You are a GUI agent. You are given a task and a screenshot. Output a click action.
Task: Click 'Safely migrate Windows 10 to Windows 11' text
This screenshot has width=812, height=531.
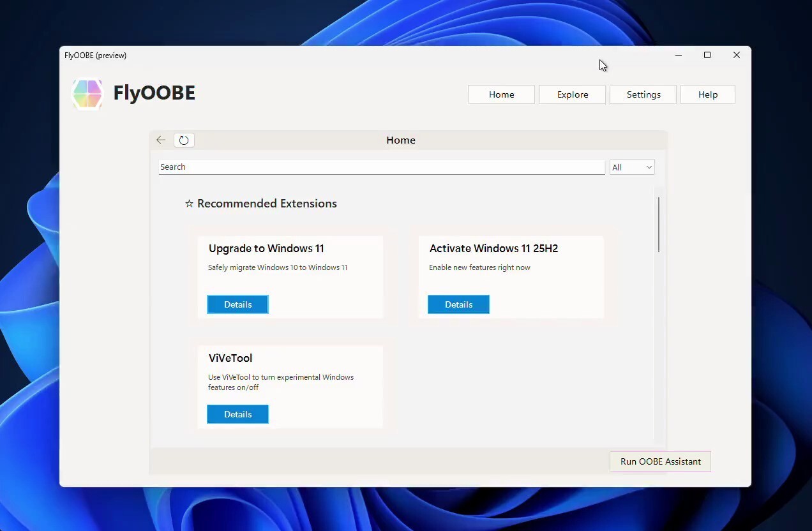click(278, 267)
